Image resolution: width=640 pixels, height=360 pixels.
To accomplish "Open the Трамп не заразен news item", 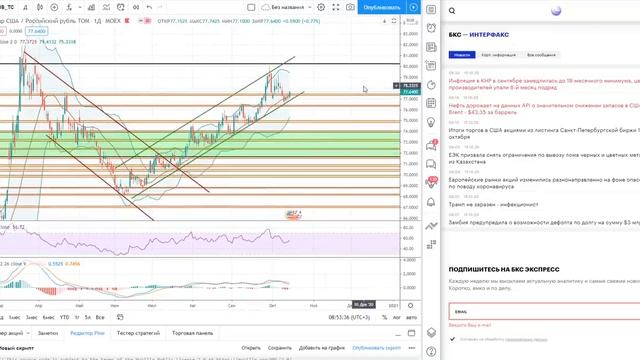I will [493, 204].
